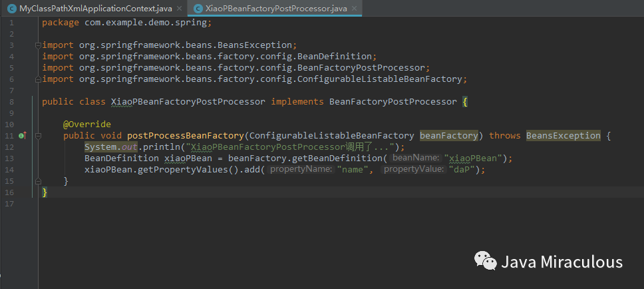The height and width of the screenshot is (289, 644).
Task: Click the highlighted System text on line 12
Action: tap(100, 146)
